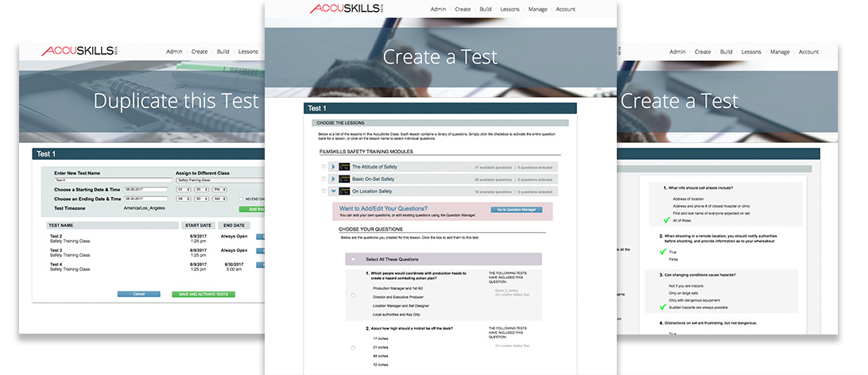
Task: Collapse the On Location Safety lesson
Action: [334, 191]
